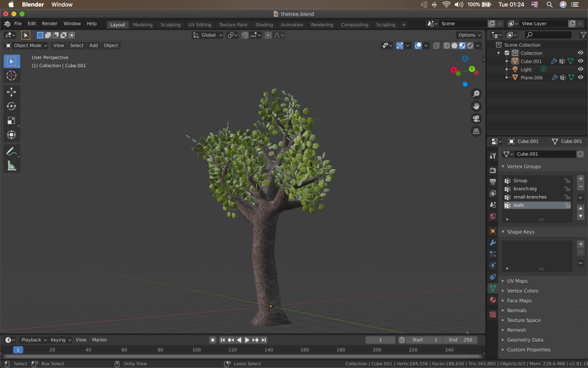Viewport: 588px width, 368px height.
Task: Pick the Measure tool
Action: coord(11,166)
